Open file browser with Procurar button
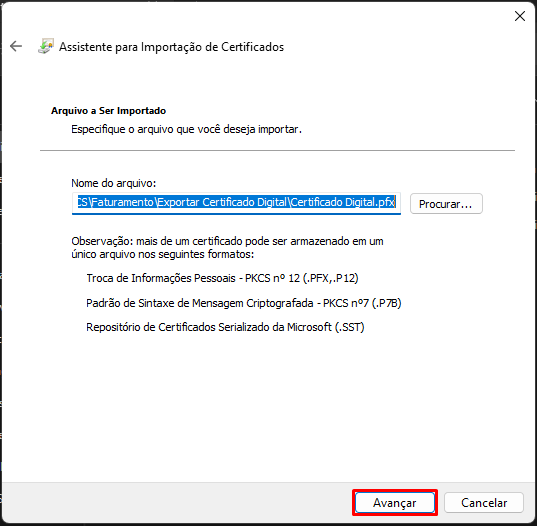 [x=446, y=204]
